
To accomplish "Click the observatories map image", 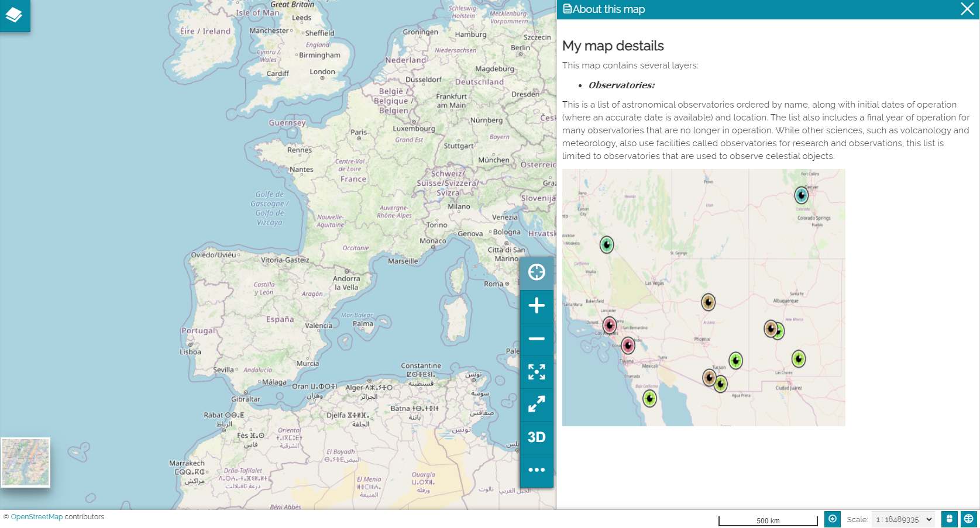I will 703,298.
